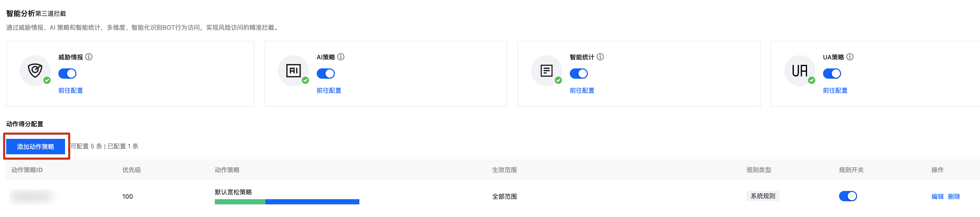Click the blue segment of score bar
Viewport: 980px width, 217px height.
click(312, 202)
